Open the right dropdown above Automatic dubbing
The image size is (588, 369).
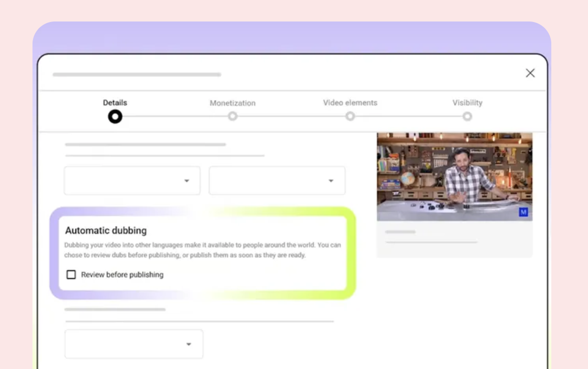coord(277,181)
